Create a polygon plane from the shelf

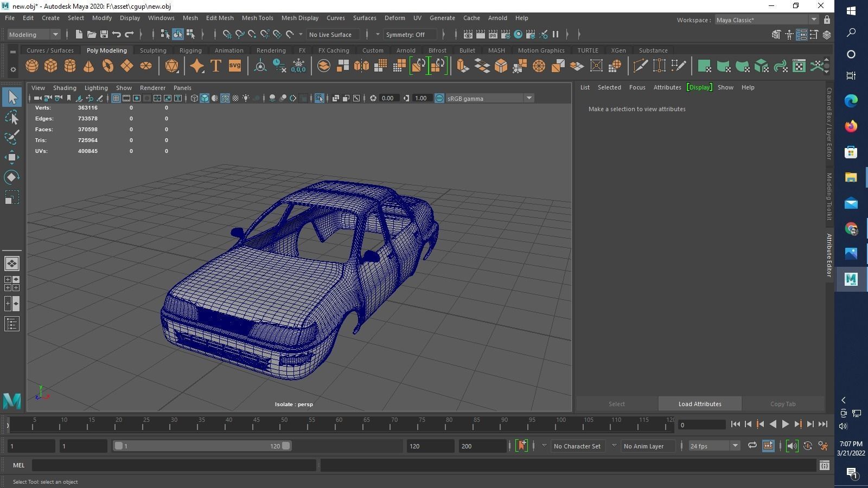pos(127,66)
